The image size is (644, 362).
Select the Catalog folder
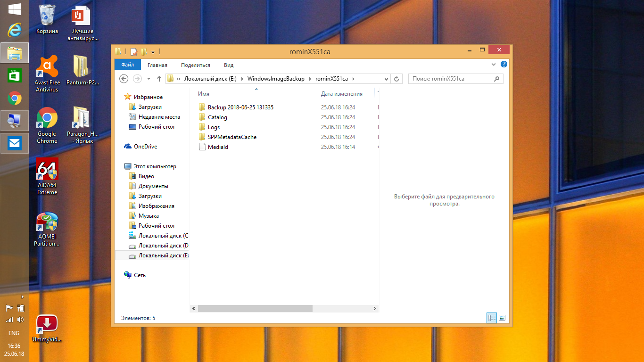[x=217, y=117]
